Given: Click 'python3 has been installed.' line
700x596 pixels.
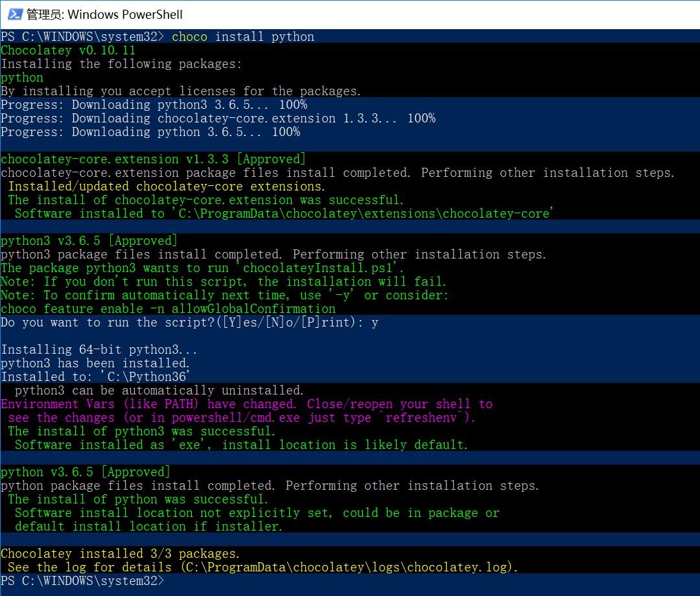Looking at the screenshot, I should tap(95, 363).
